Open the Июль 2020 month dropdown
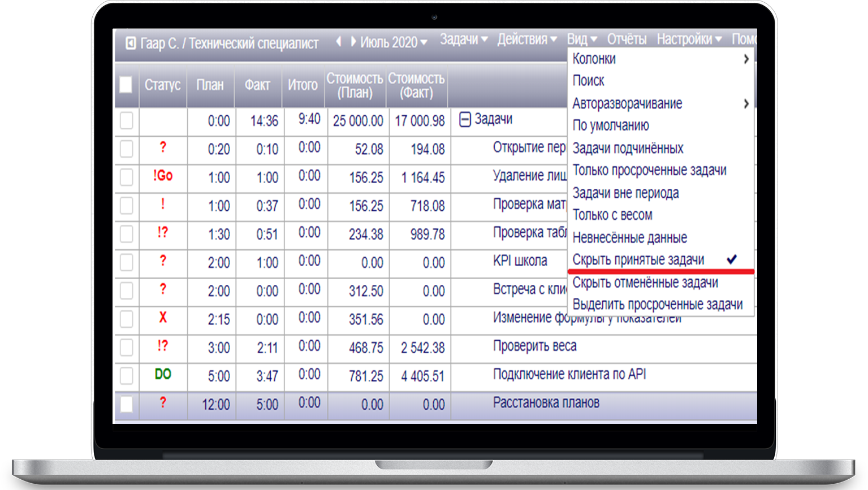 point(394,42)
